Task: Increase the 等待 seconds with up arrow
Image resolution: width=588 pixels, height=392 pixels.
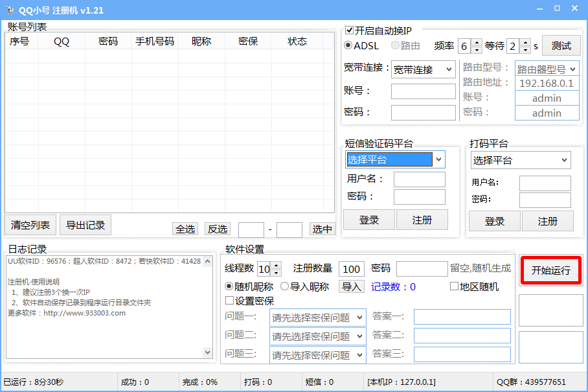Action: (525, 42)
